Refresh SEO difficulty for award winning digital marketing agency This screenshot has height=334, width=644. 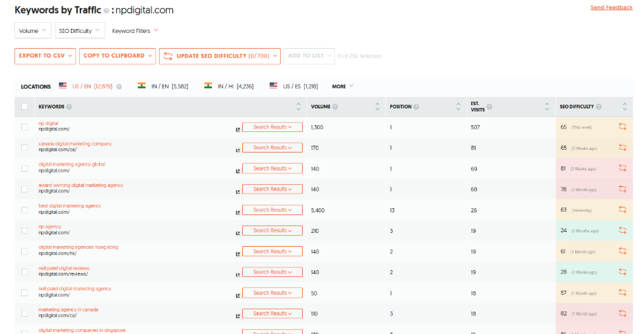(623, 189)
